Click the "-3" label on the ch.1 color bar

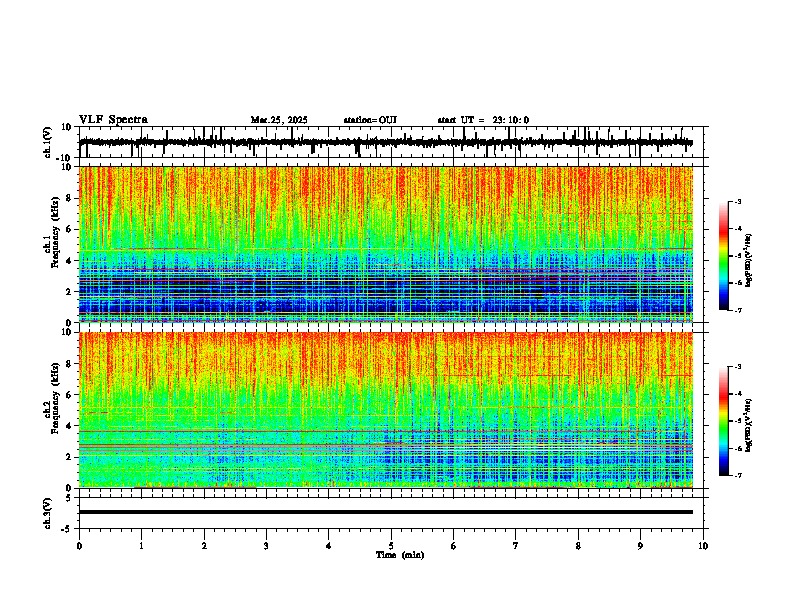738,201
